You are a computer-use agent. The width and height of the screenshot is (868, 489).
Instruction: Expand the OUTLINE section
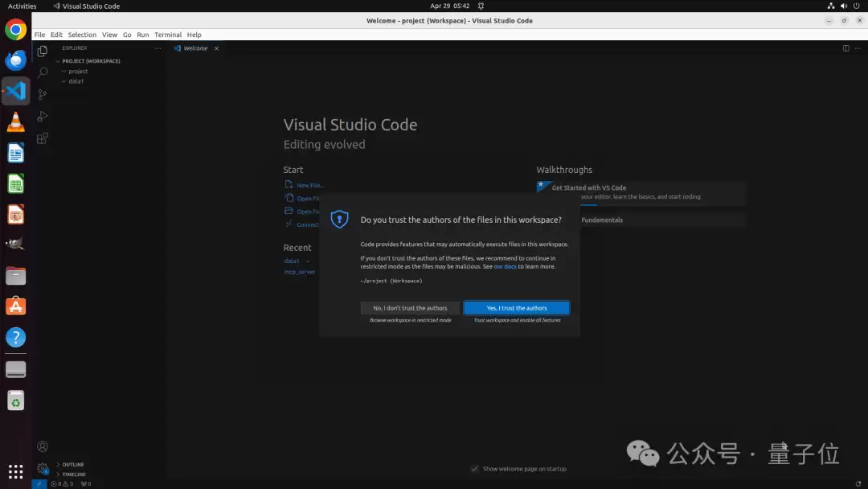72,465
